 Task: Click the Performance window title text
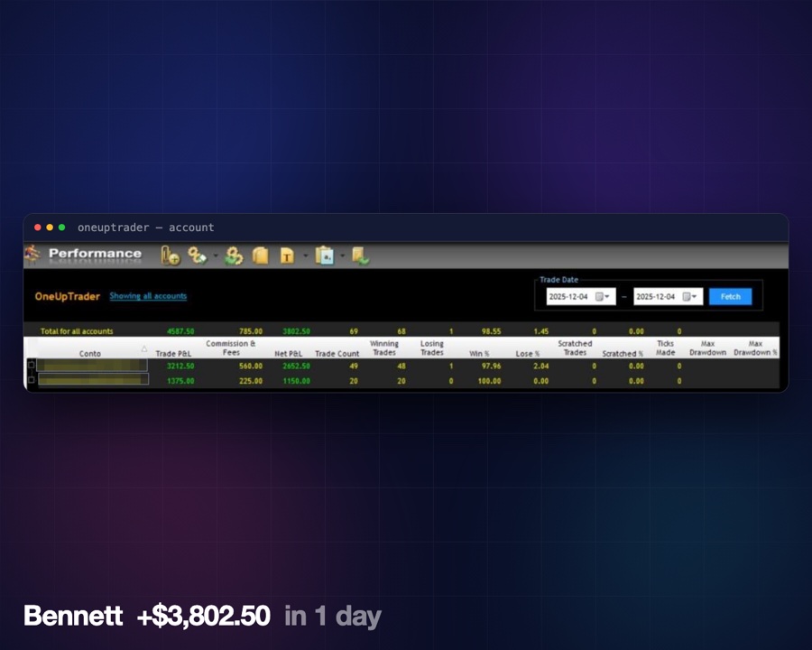(x=95, y=254)
